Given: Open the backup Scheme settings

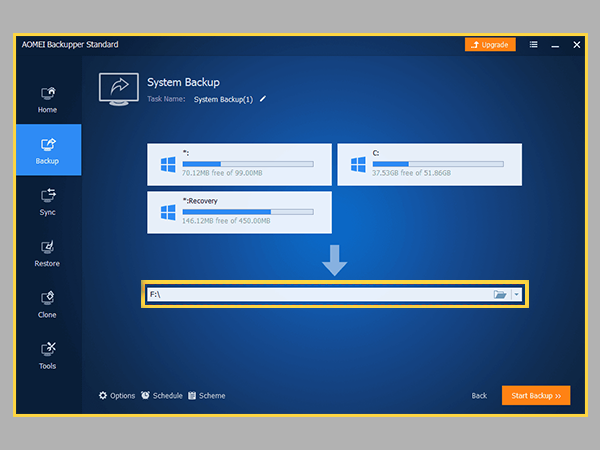Looking at the screenshot, I should (207, 395).
